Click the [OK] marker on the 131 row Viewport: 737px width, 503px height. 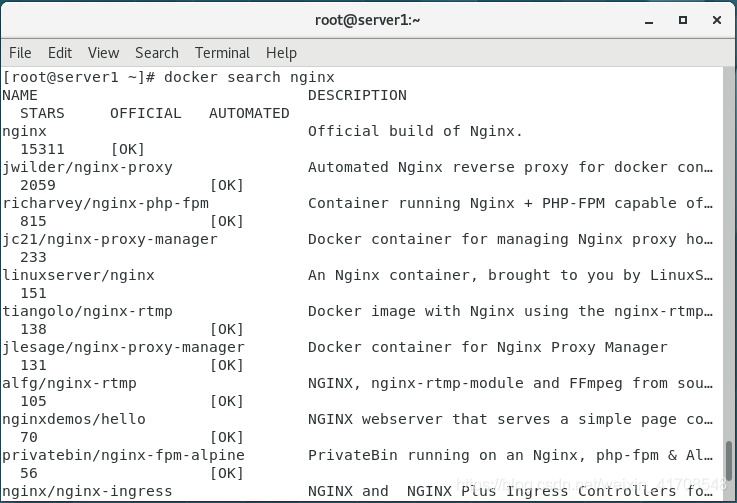[x=227, y=365]
